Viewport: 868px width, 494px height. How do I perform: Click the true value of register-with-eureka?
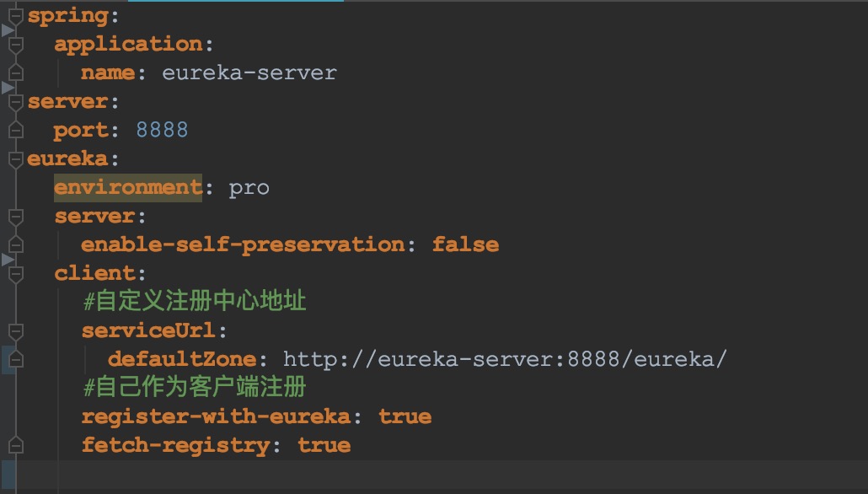coord(405,416)
